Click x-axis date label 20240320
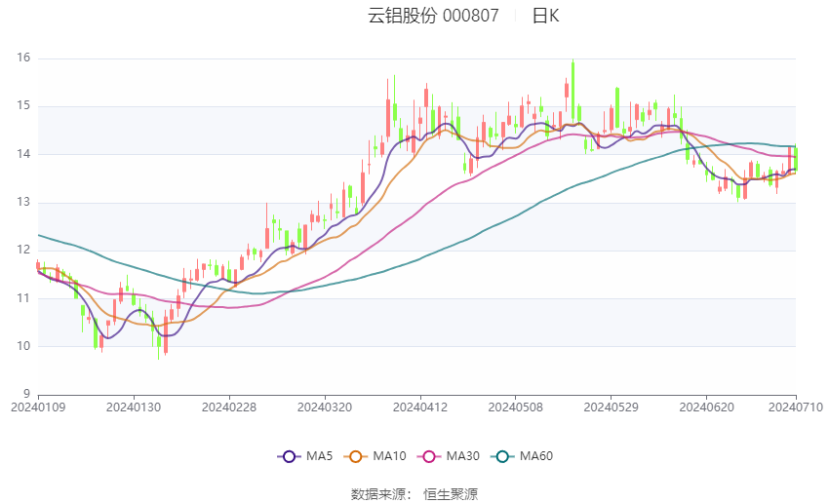 325,407
